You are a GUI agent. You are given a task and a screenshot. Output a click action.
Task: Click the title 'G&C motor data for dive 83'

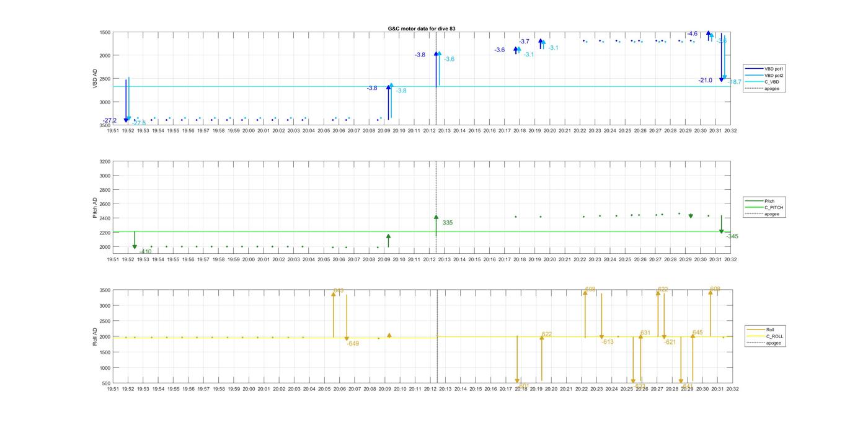click(x=422, y=29)
